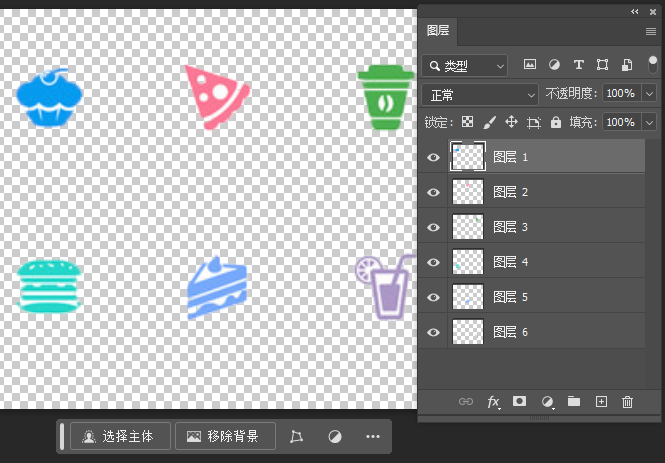Click the 图层 2 layer name
Image resolution: width=665 pixels, height=463 pixels.
[x=511, y=192]
